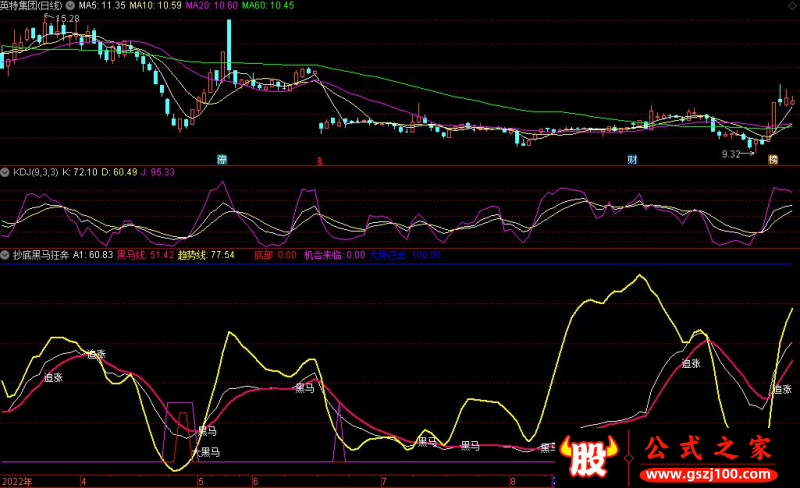Click the 黑马线: 51.42 value

pos(145,255)
